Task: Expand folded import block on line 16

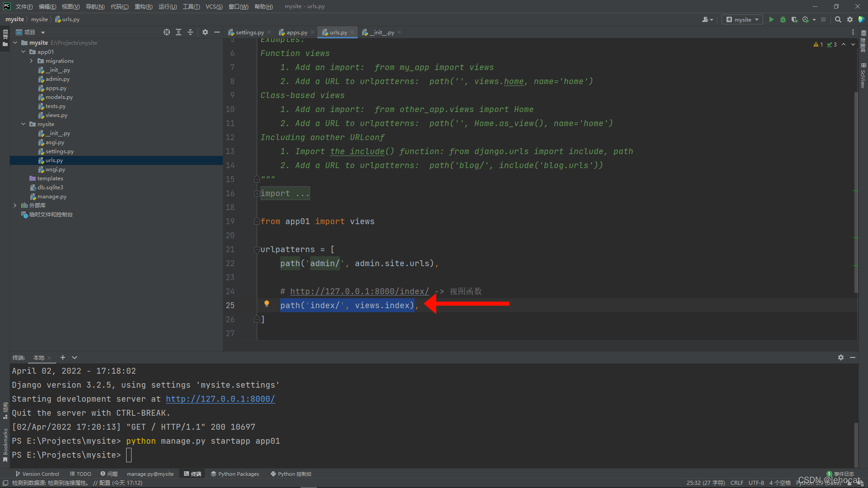Action: pyautogui.click(x=257, y=194)
